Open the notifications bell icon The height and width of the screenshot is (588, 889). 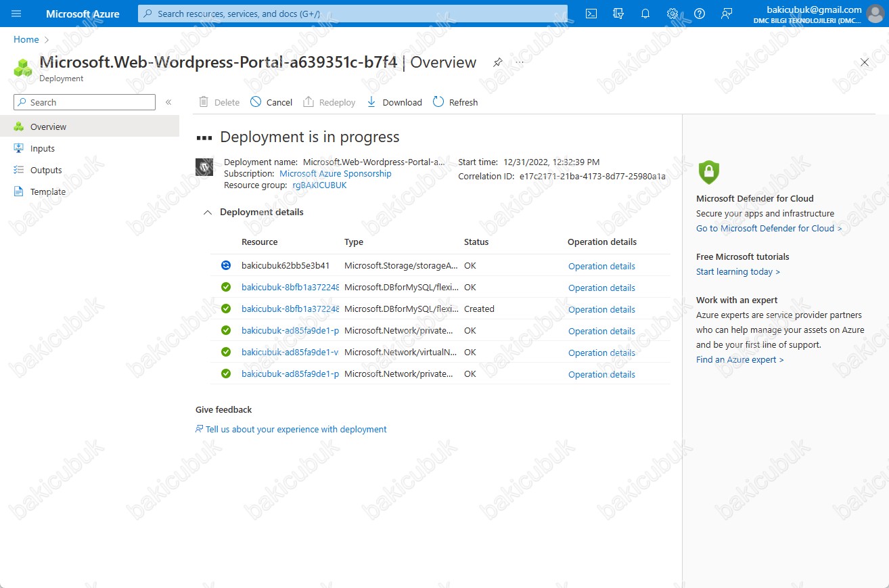(x=645, y=14)
